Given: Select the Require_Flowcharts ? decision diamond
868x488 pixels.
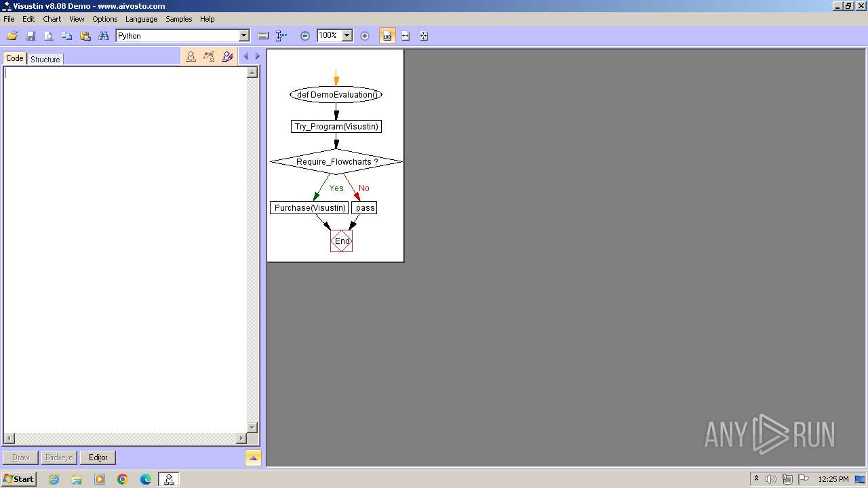Looking at the screenshot, I should [336, 162].
